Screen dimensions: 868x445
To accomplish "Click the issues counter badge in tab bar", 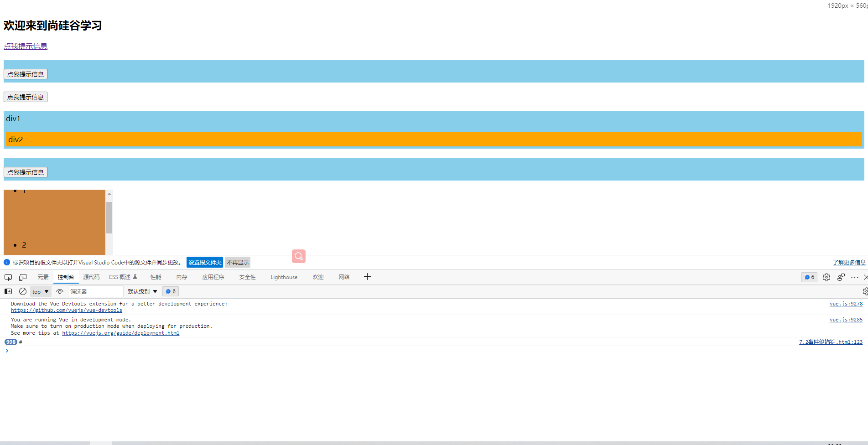I will click(x=810, y=277).
